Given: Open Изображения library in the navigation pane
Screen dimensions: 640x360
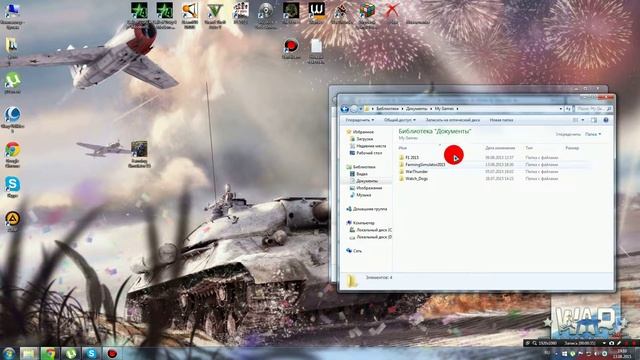Looking at the screenshot, I should 366,188.
